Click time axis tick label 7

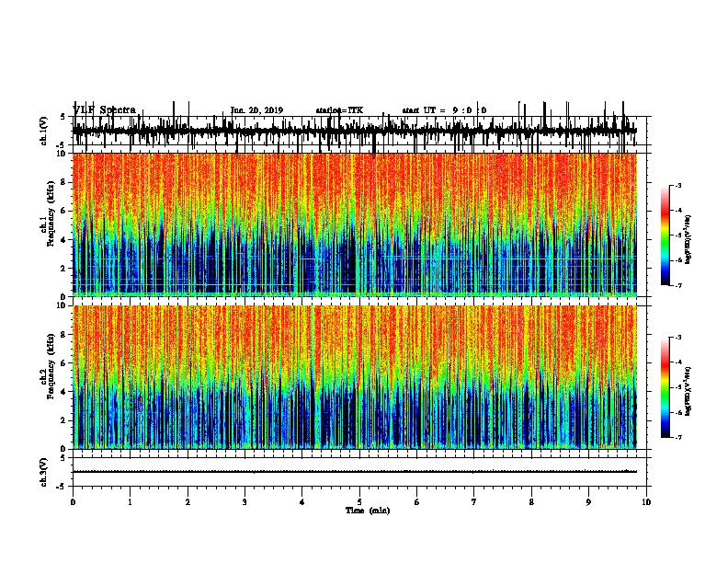pyautogui.click(x=474, y=502)
